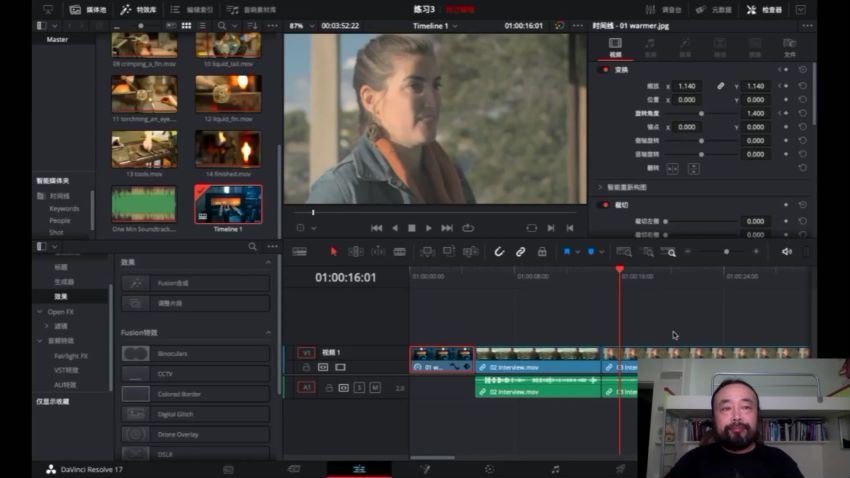Open the Mixer panel button
This screenshot has width=850, height=478.
[664, 10]
